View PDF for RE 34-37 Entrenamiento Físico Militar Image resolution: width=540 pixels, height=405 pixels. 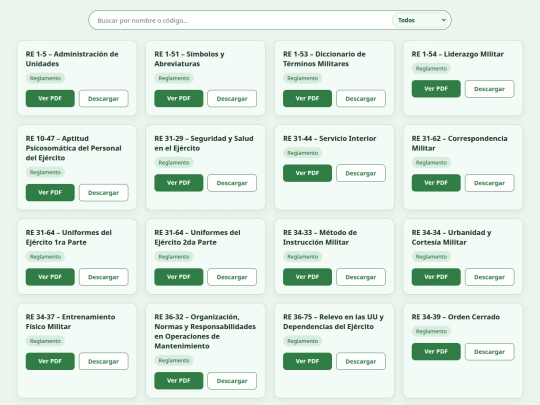click(50, 361)
